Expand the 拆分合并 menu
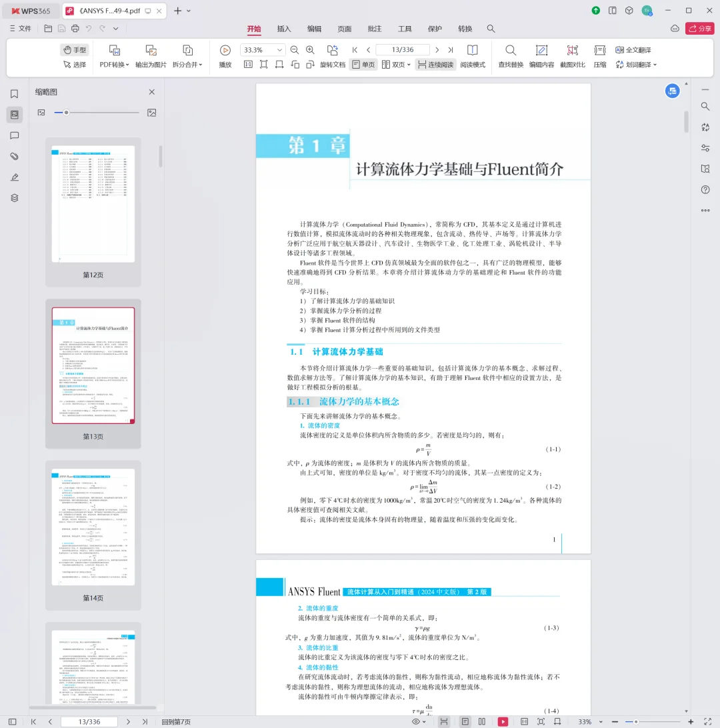 coord(187,65)
